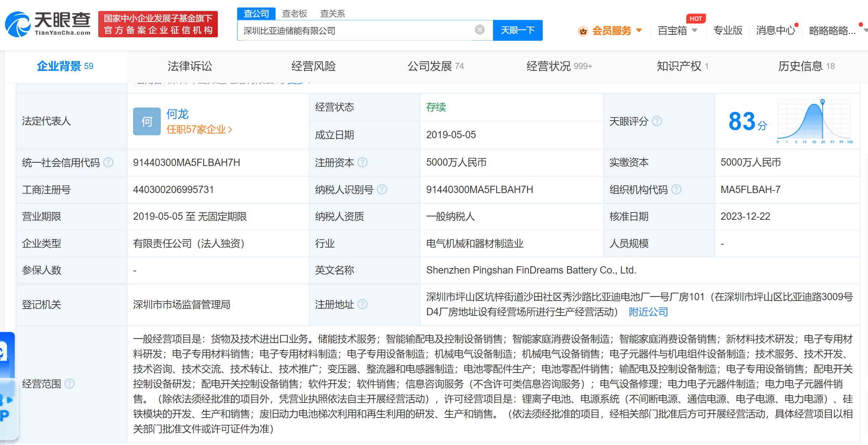Switch to the 查老板 search tab

(294, 14)
